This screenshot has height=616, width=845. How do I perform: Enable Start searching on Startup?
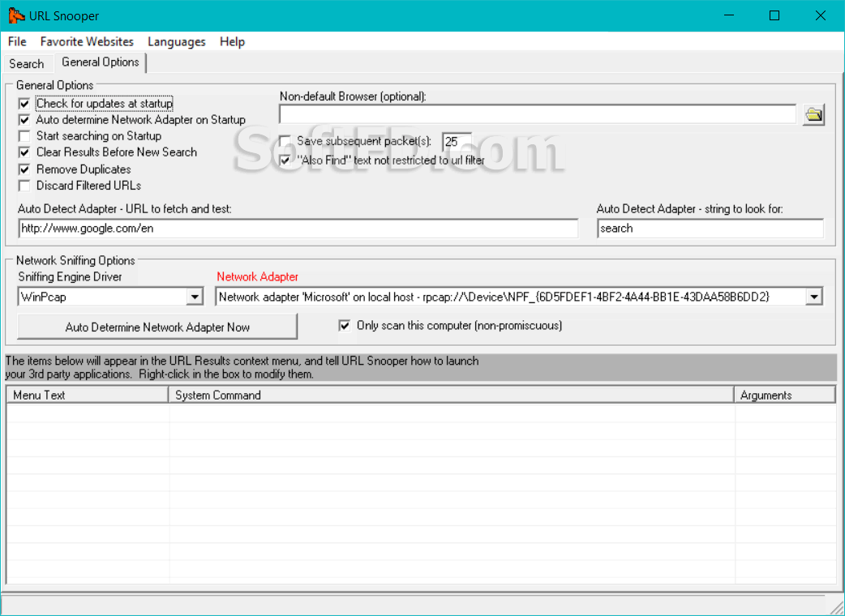click(x=24, y=135)
